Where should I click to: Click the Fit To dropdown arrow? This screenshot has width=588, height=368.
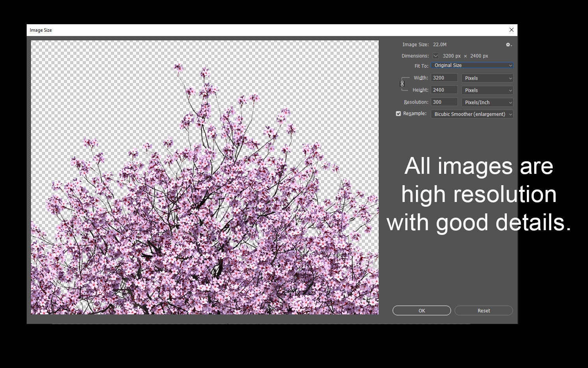(x=510, y=65)
